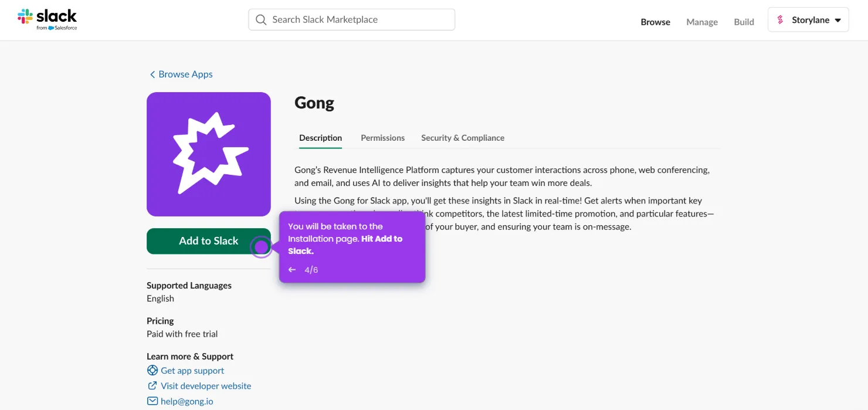Viewport: 868px width, 410px height.
Task: Click the Supported Languages heading
Action: coord(189,286)
